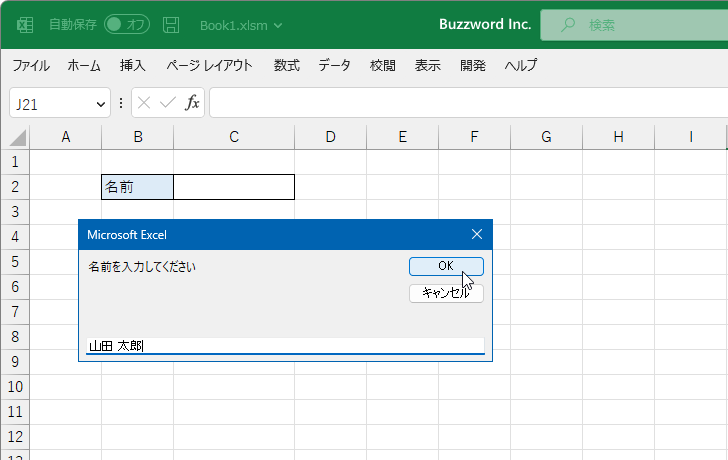The image size is (728, 460).
Task: Open the 校閲 ribbon tab
Action: (383, 65)
